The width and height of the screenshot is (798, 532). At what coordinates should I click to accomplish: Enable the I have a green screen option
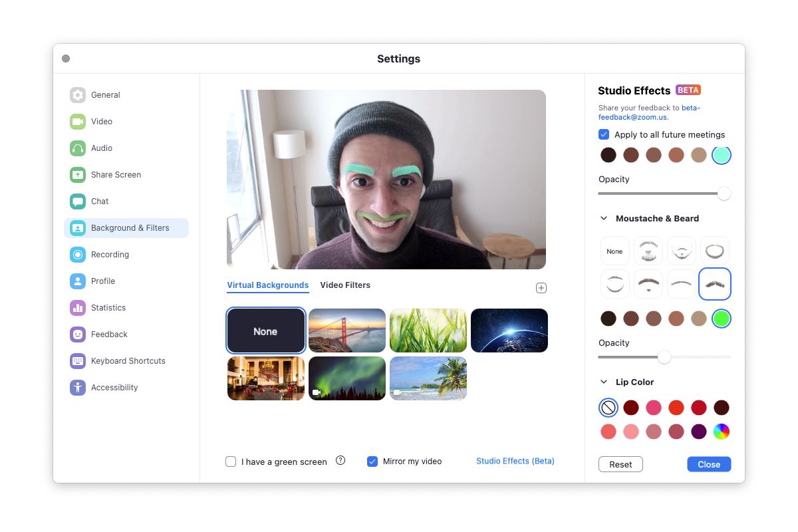pyautogui.click(x=231, y=461)
